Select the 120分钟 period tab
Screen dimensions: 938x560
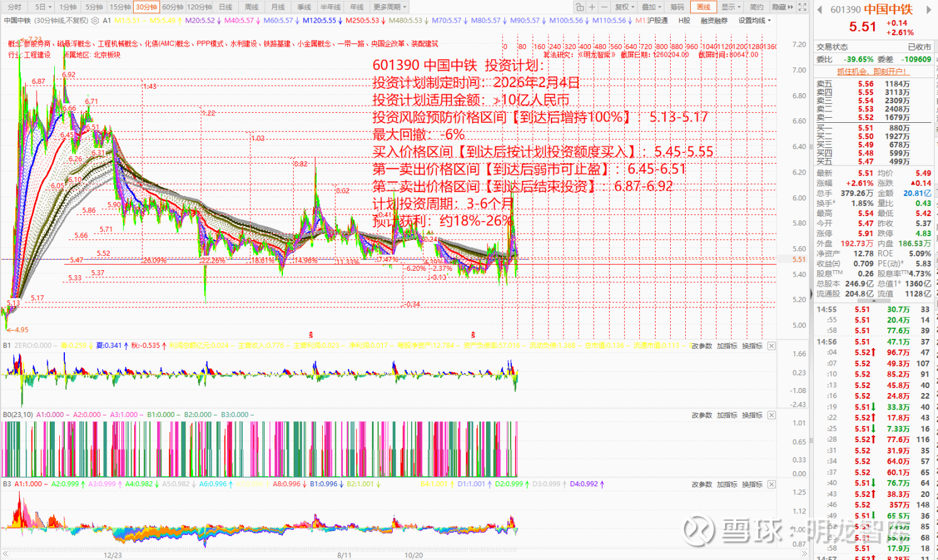point(199,7)
